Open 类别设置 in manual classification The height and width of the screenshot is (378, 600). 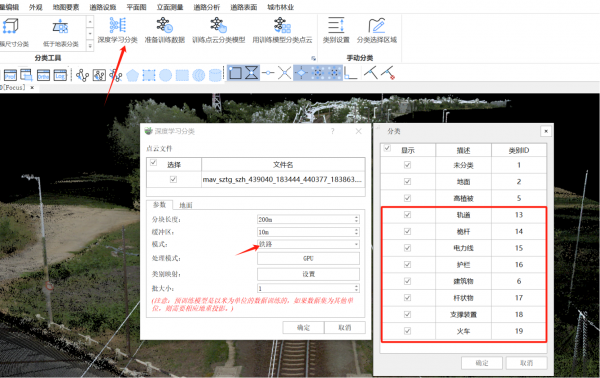tap(336, 30)
